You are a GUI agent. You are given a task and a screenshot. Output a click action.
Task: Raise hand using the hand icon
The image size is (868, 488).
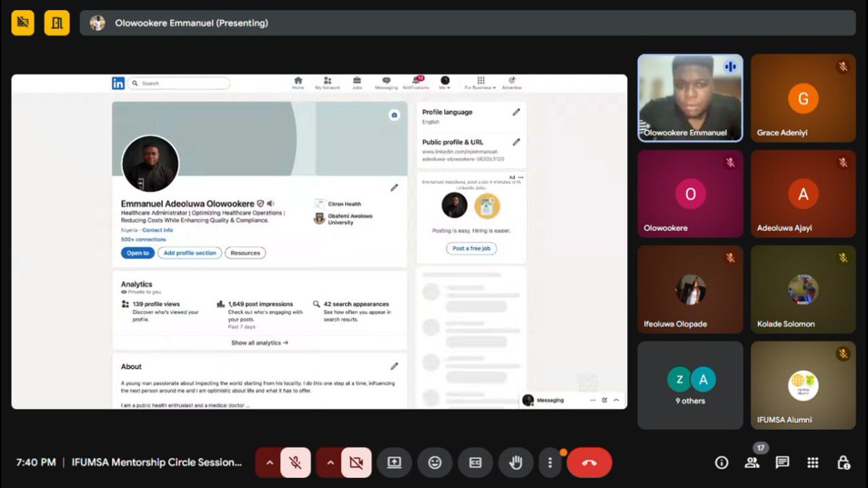coord(516,463)
